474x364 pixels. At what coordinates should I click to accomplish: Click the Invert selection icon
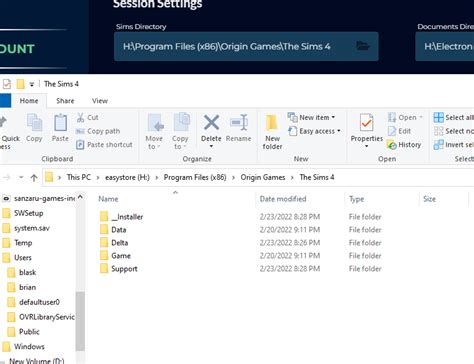(438, 145)
